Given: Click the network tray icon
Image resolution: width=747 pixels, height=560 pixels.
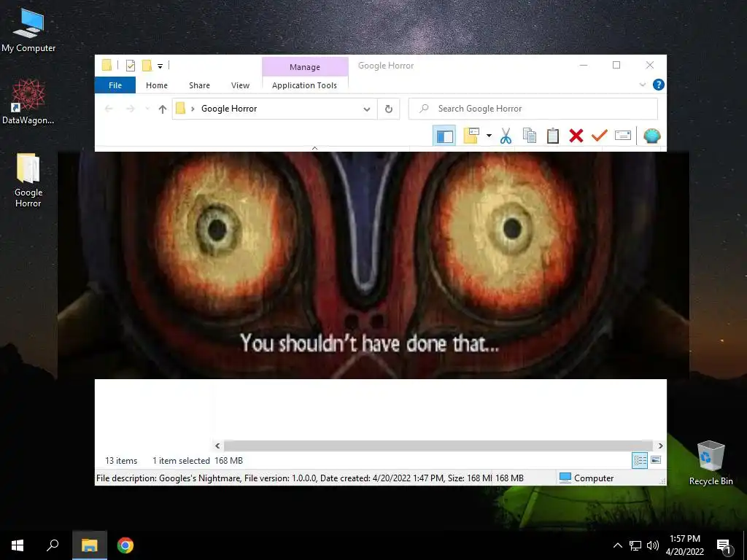Looking at the screenshot, I should click(635, 545).
